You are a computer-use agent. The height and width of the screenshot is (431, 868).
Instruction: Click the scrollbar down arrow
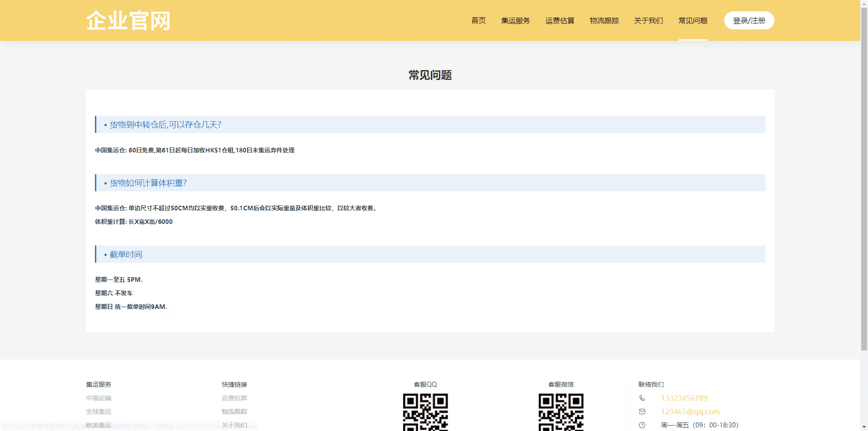pos(864,427)
